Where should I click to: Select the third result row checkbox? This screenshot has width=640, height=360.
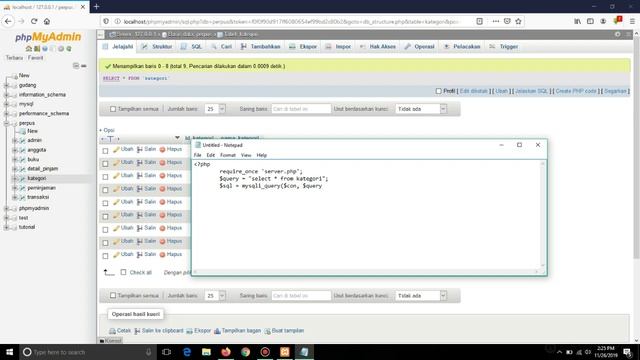pyautogui.click(x=105, y=177)
